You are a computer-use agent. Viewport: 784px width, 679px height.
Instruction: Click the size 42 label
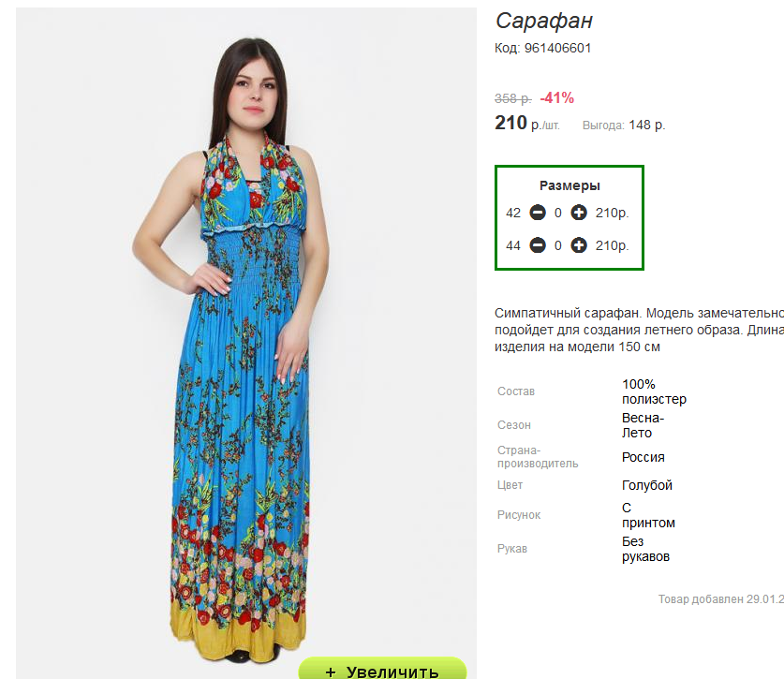click(x=513, y=213)
